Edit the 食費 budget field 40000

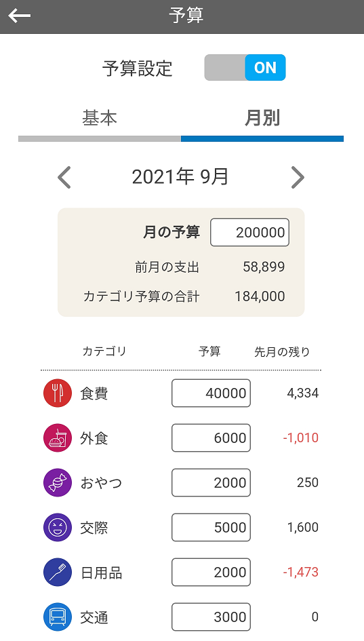211,393
